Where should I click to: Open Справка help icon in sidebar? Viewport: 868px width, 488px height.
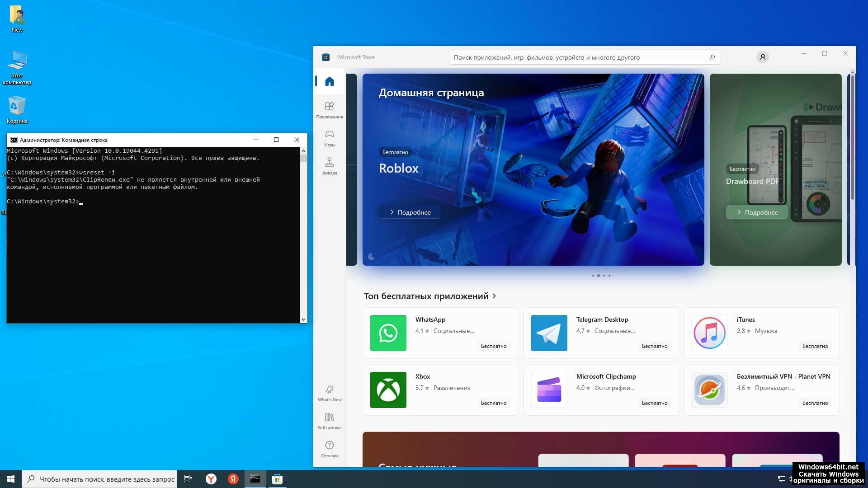click(329, 449)
